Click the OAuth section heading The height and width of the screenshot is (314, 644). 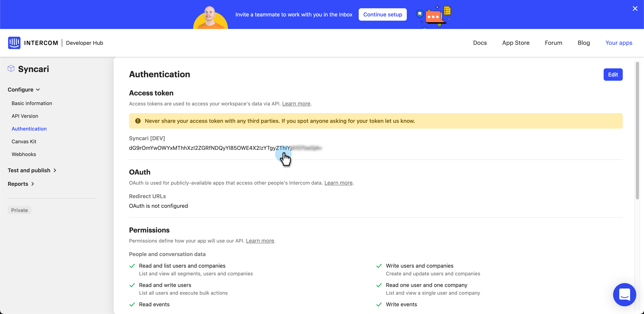coord(139,172)
